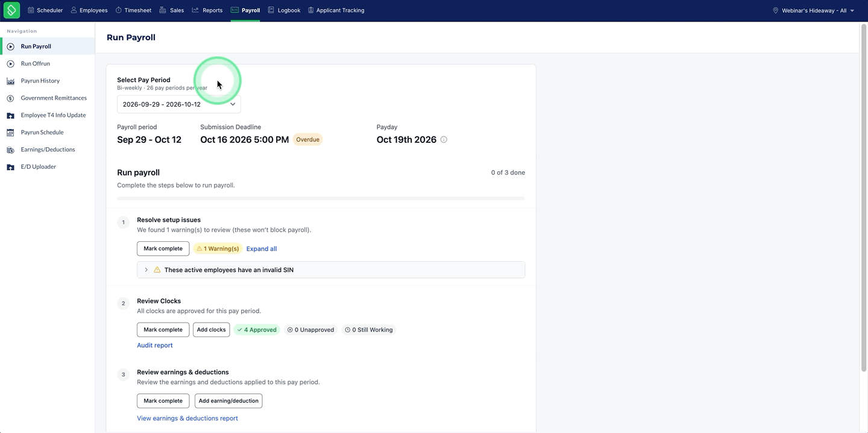
Task: Open the Audit report link
Action: (155, 346)
